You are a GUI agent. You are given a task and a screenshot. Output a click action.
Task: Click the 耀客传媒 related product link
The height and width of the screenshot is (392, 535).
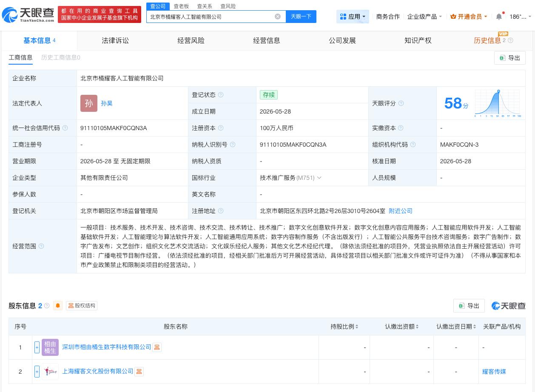[494, 372]
